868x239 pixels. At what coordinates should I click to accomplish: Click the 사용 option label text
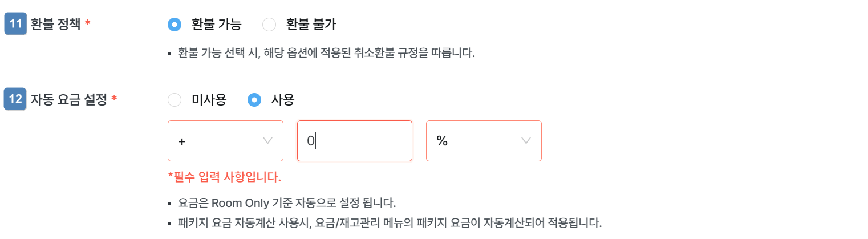click(284, 100)
